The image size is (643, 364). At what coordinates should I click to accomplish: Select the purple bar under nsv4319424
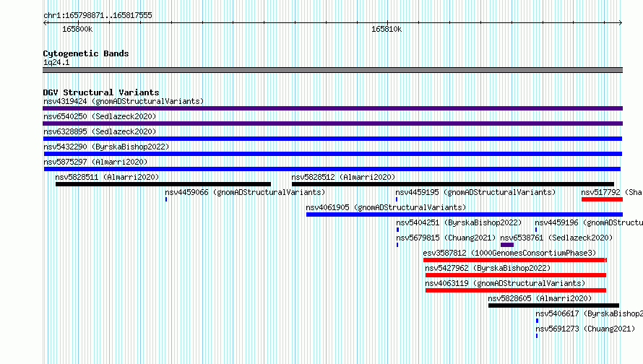pyautogui.click(x=332, y=108)
